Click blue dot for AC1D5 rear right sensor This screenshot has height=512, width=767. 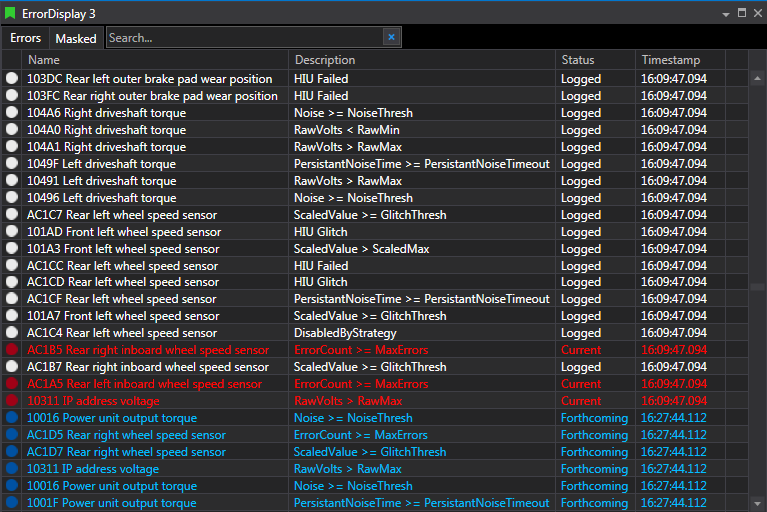(x=12, y=435)
